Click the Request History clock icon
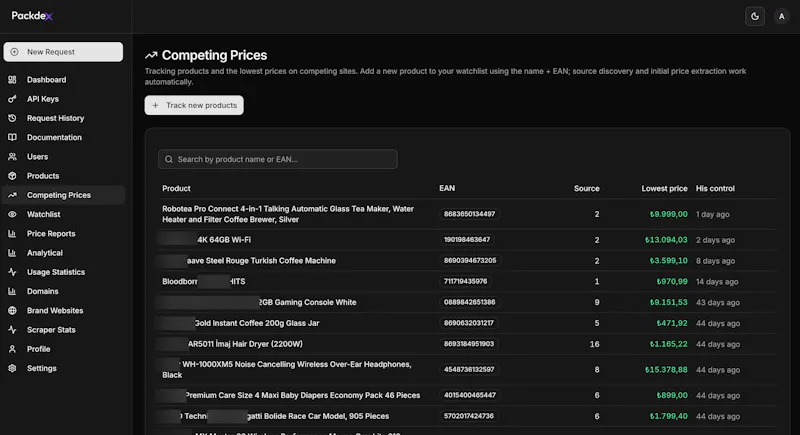Image resolution: width=800 pixels, height=435 pixels. (12, 118)
